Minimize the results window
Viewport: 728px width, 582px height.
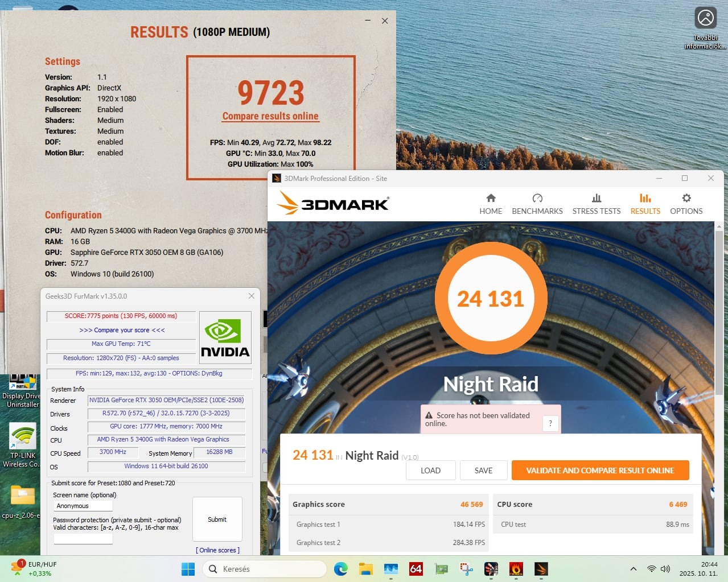(x=368, y=20)
